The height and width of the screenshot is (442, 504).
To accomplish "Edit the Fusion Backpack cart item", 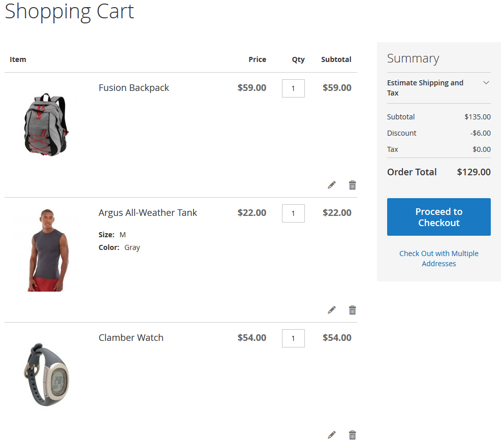I will tap(332, 185).
